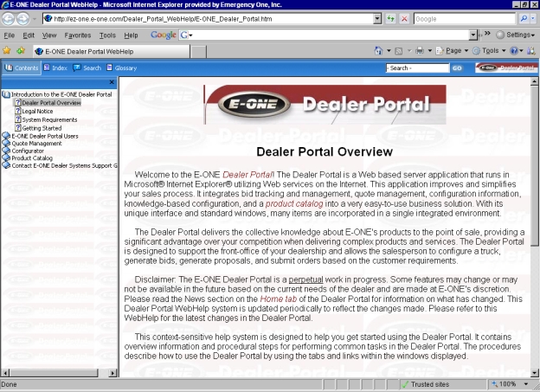Click the green Refresh page icon
This screenshot has width=540, height=392.
390,18
